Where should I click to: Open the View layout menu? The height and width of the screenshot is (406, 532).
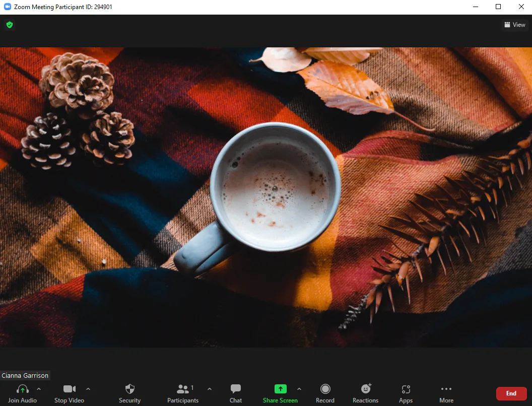[515, 25]
